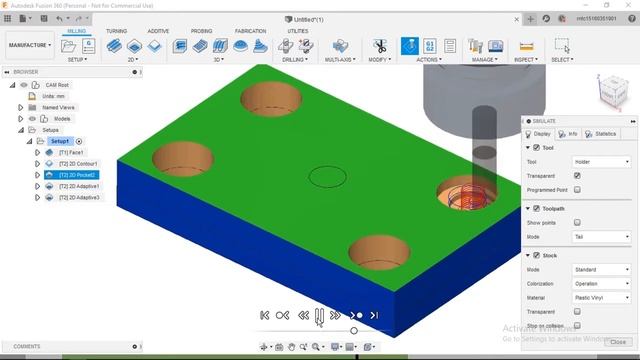
Task: Switch to the FABRICATION ribbon tab
Action: point(250,31)
